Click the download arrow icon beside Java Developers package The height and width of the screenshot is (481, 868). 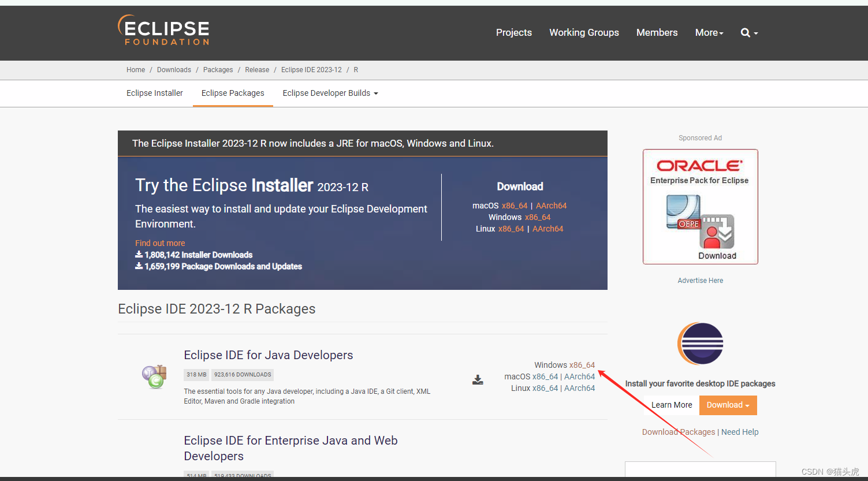click(x=478, y=380)
